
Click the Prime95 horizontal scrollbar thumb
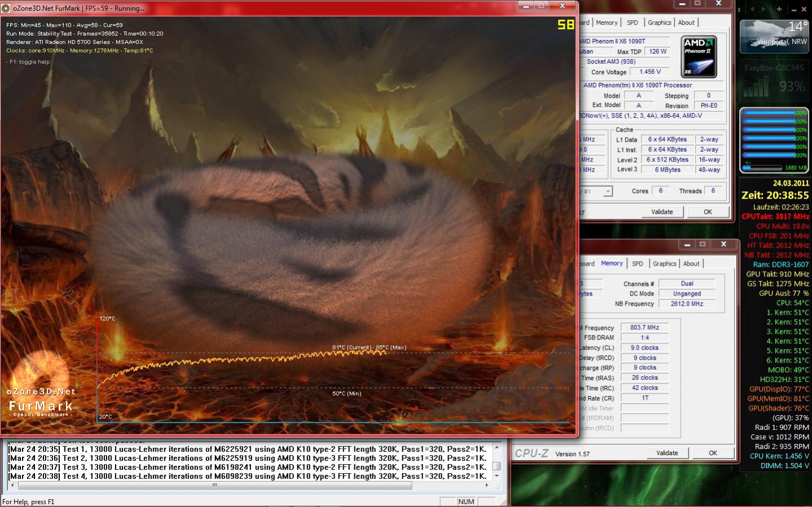214,484
